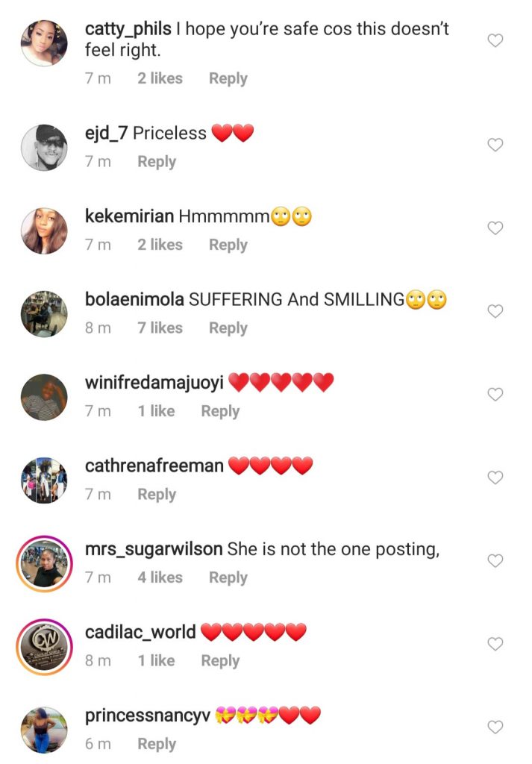The image size is (532, 764).
Task: Heart bolaenimola's SUFFERING And SMILLING comment
Action: (495, 311)
